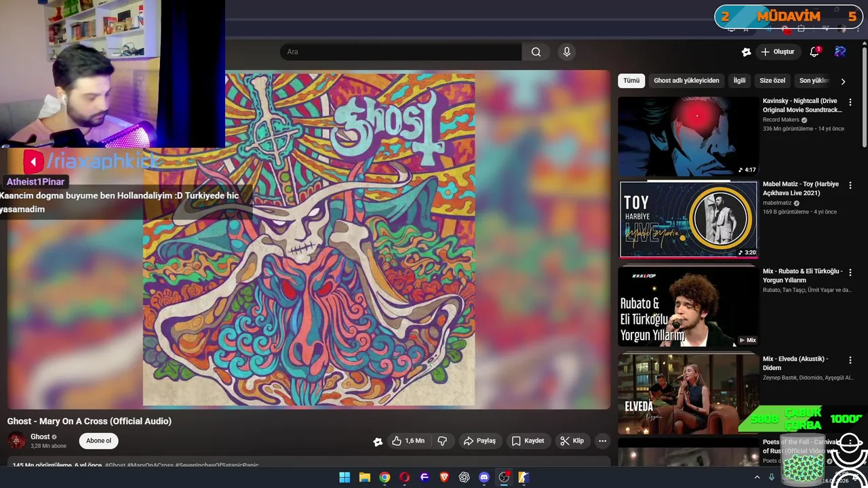Open the Rubato & Eli Türkoğlu mix thumbnail
The height and width of the screenshot is (488, 868).
688,306
